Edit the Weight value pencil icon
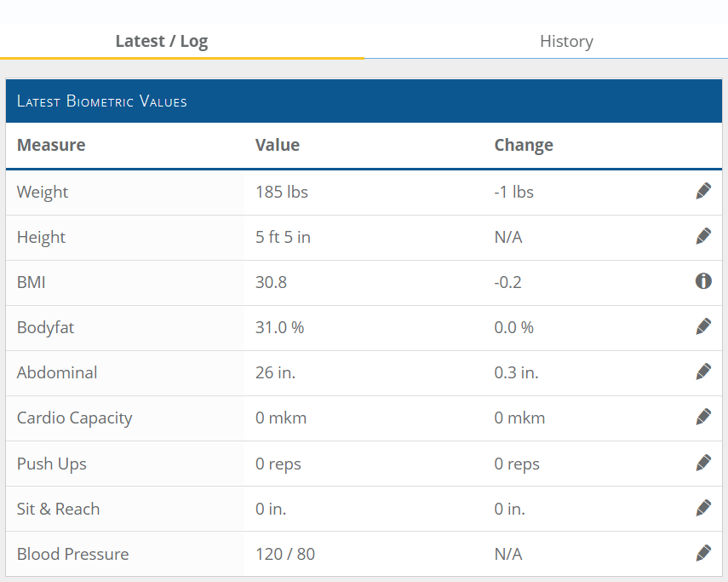 click(703, 191)
